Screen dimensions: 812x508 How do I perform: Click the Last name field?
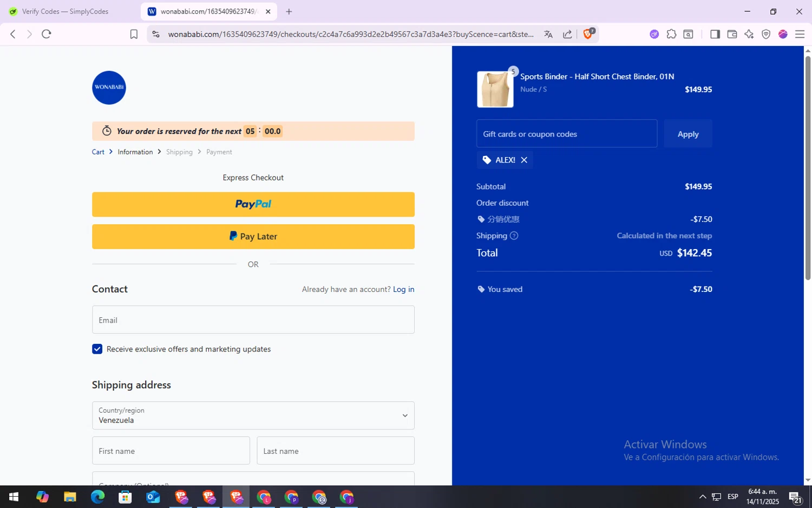click(x=336, y=451)
